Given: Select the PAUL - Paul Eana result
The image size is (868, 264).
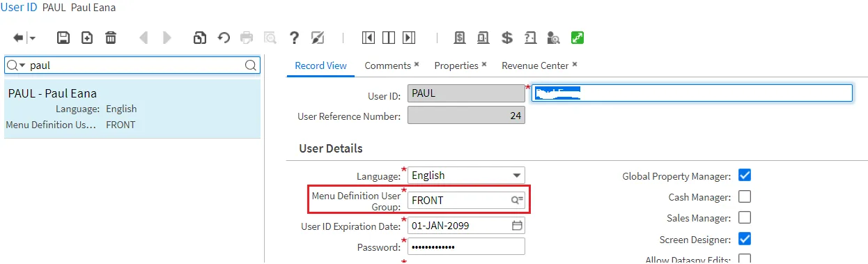Looking at the screenshot, I should pos(132,109).
